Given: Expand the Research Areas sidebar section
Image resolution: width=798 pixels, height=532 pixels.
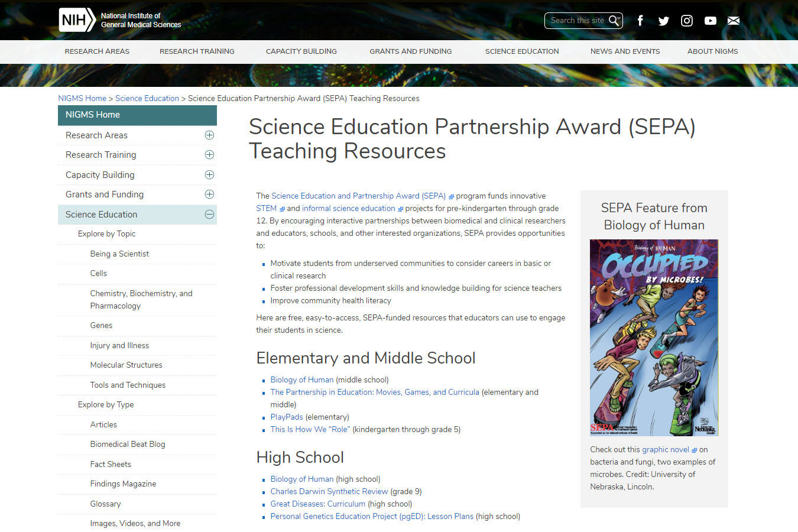Looking at the screenshot, I should (x=209, y=135).
